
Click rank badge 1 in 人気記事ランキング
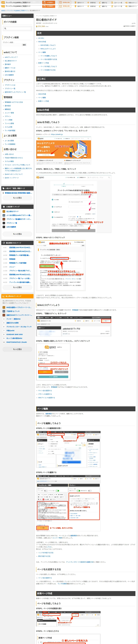pos(4,211)
